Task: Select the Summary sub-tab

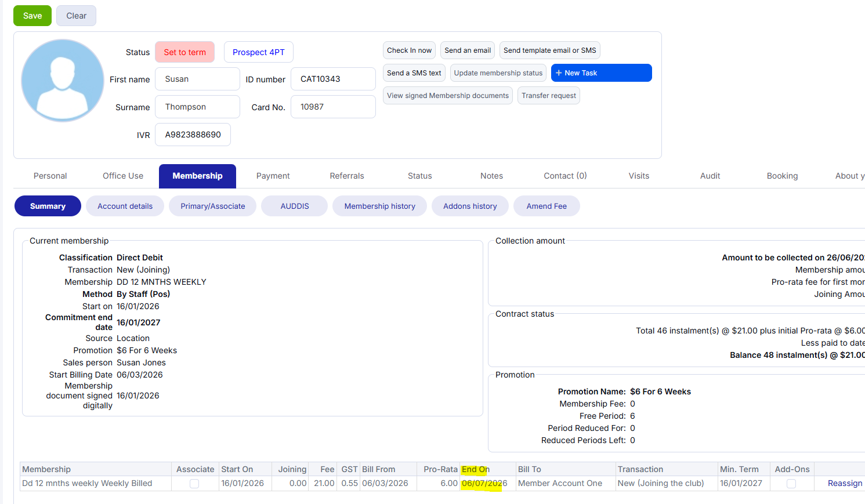Action: (48, 206)
